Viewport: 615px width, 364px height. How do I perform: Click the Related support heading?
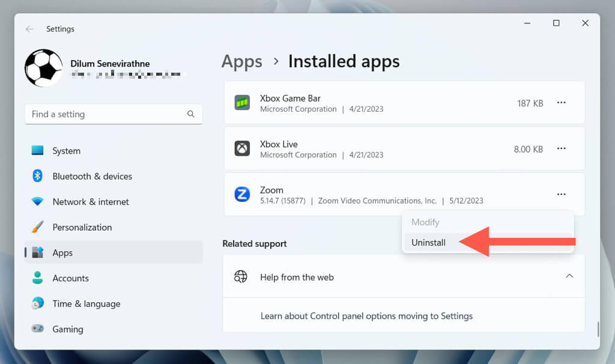point(255,244)
